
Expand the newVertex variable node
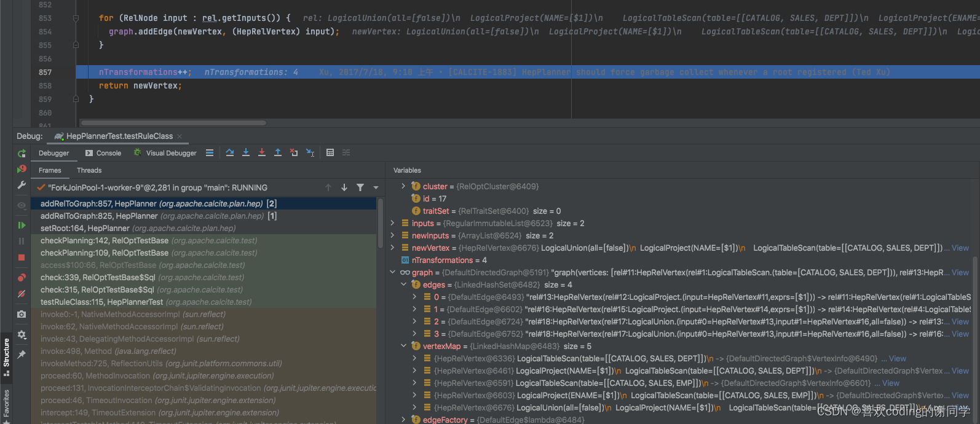392,248
